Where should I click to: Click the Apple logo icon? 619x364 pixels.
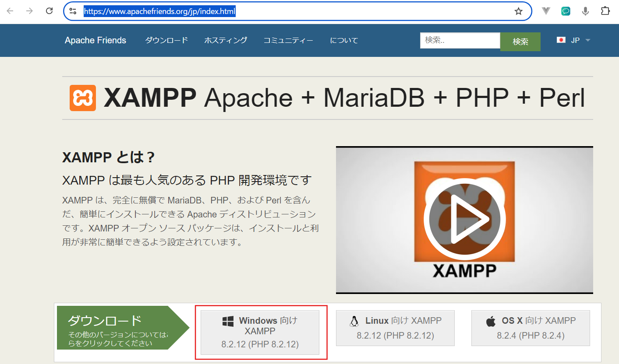pyautogui.click(x=491, y=321)
